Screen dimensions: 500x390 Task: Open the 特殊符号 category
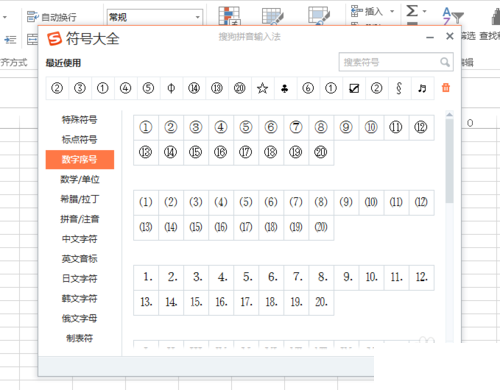80,120
